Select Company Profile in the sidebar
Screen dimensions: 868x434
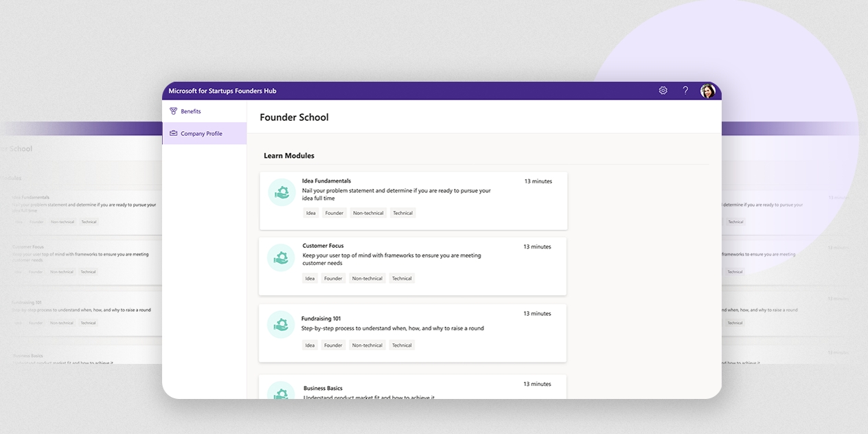204,133
